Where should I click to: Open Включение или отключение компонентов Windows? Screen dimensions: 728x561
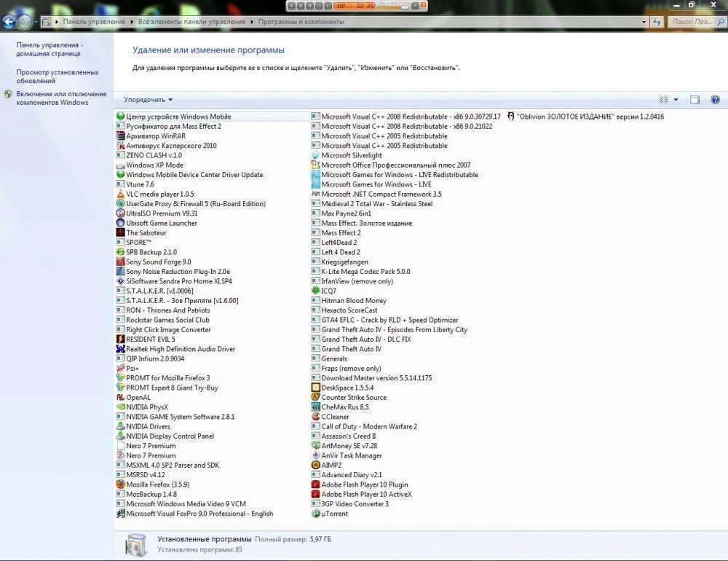(61, 98)
